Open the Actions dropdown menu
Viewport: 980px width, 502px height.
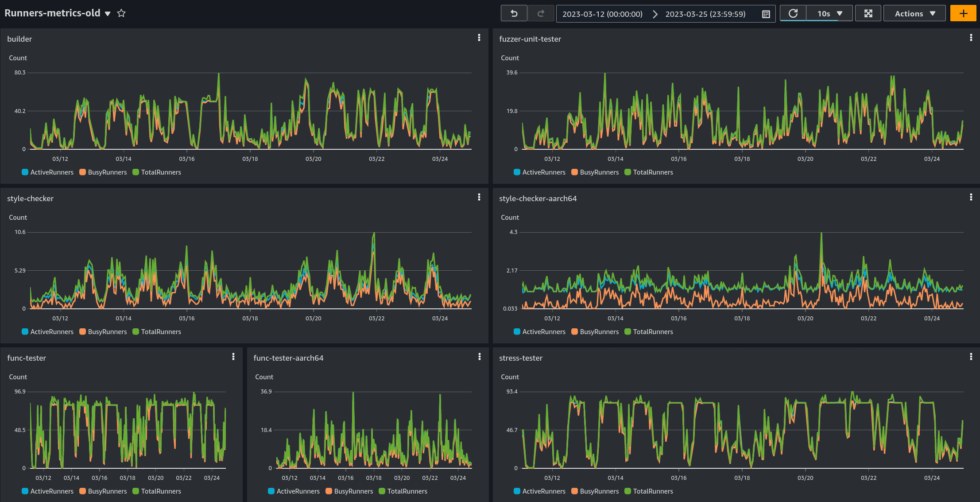point(914,14)
